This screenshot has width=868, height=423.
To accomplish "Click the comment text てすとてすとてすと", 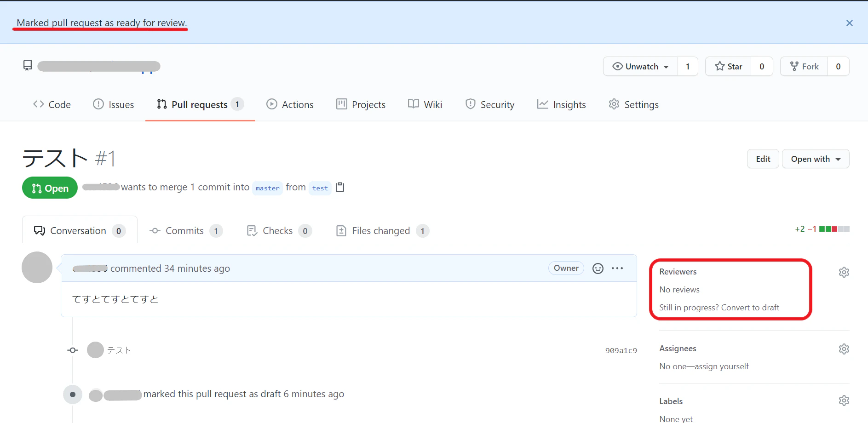I will click(115, 299).
